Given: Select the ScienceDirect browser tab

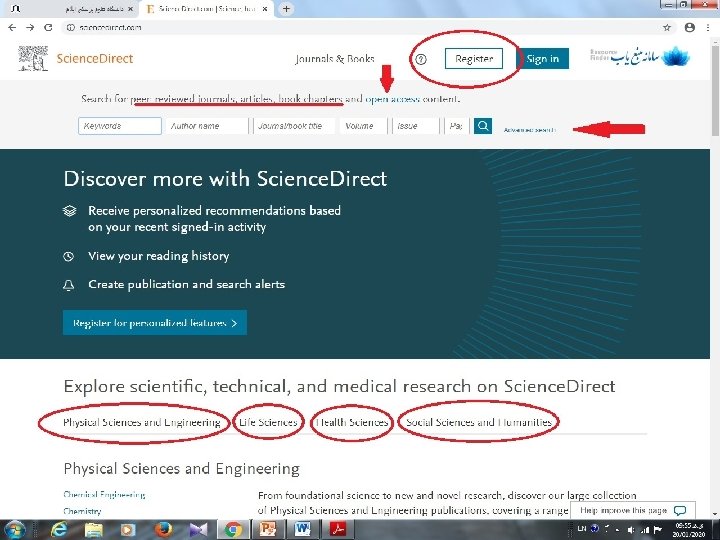Looking at the screenshot, I should [x=207, y=9].
